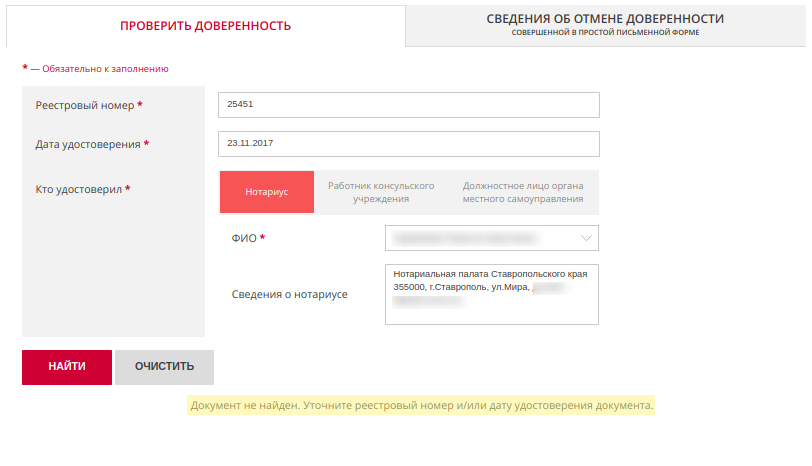This screenshot has height=466, width=812.
Task: Select Должностное лицо органа местного самоуправления
Action: (x=523, y=192)
